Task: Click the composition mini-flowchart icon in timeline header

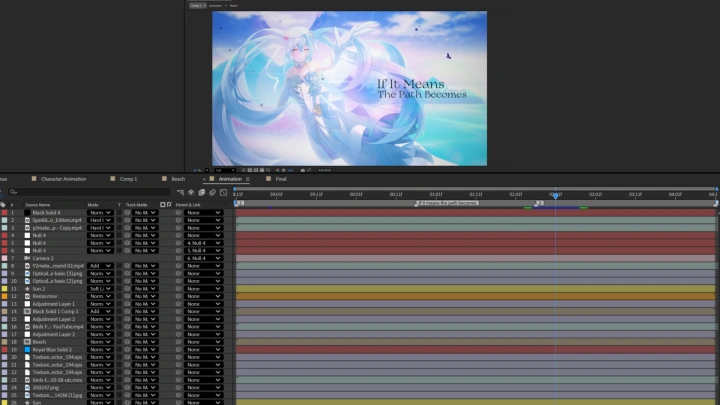Action: point(180,191)
